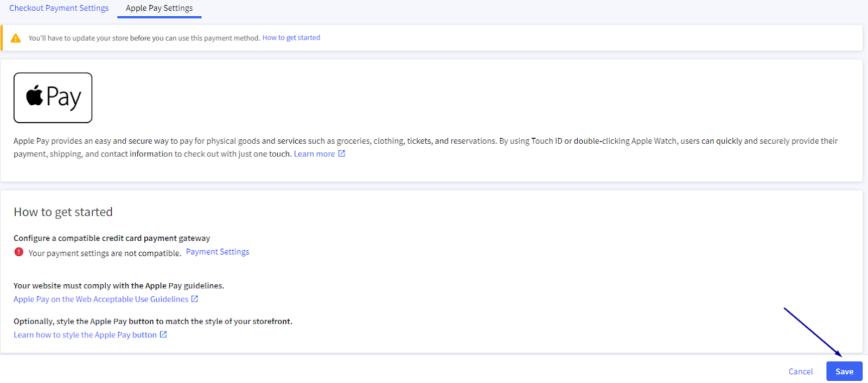
Task: Save the Apple Pay settings
Action: (x=844, y=372)
